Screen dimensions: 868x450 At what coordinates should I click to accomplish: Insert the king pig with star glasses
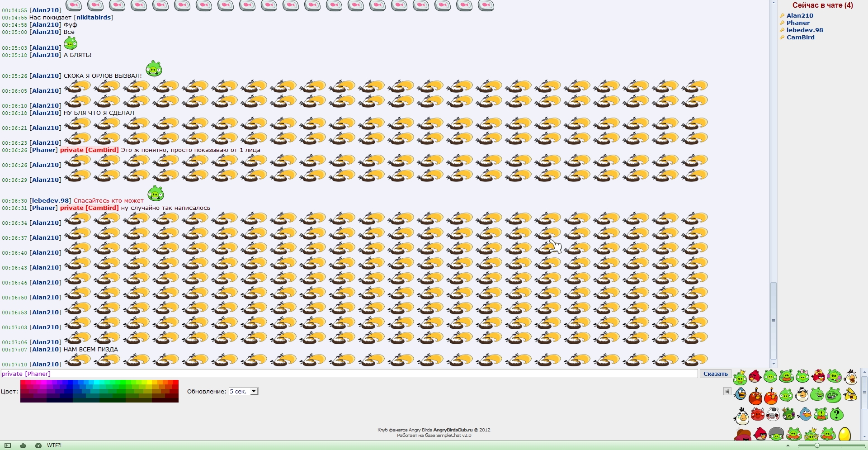coord(811,434)
